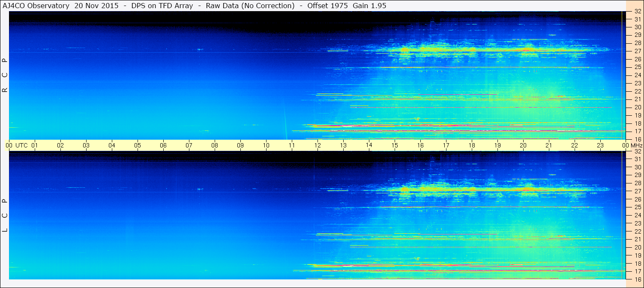
Task: Click the 24 MHz tick of the LCP panel
Action: pos(638,216)
